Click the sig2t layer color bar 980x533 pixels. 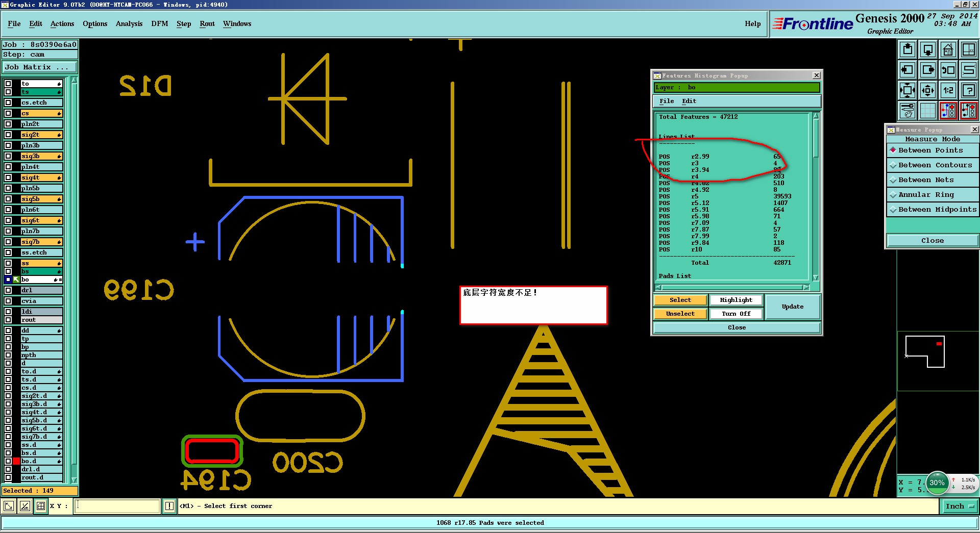(41, 135)
